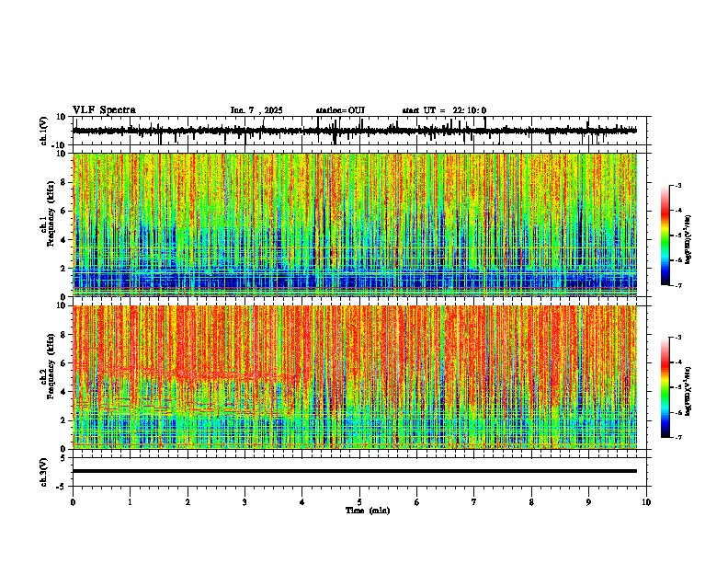Select the ch.1(V) waveform axis label
The image size is (728, 563).
(x=44, y=131)
